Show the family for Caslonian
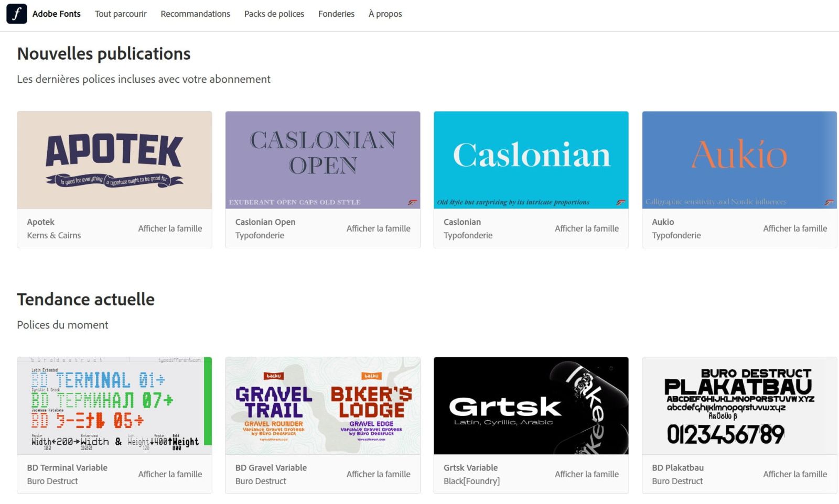Image resolution: width=839 pixels, height=504 pixels. (x=587, y=228)
